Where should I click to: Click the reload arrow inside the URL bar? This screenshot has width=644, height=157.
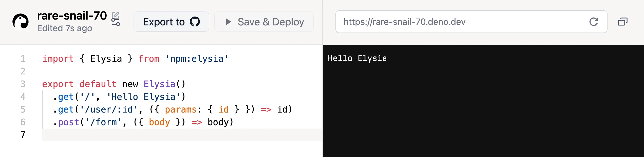(594, 22)
